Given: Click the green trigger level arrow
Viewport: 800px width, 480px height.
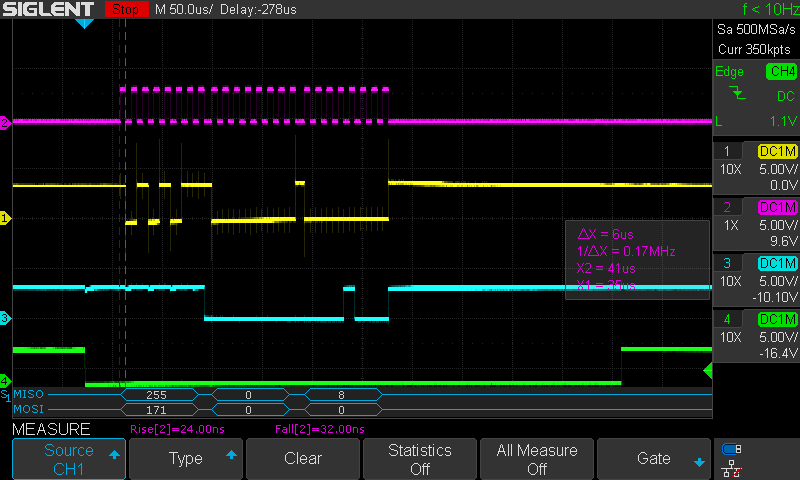Looking at the screenshot, I should pos(708,370).
